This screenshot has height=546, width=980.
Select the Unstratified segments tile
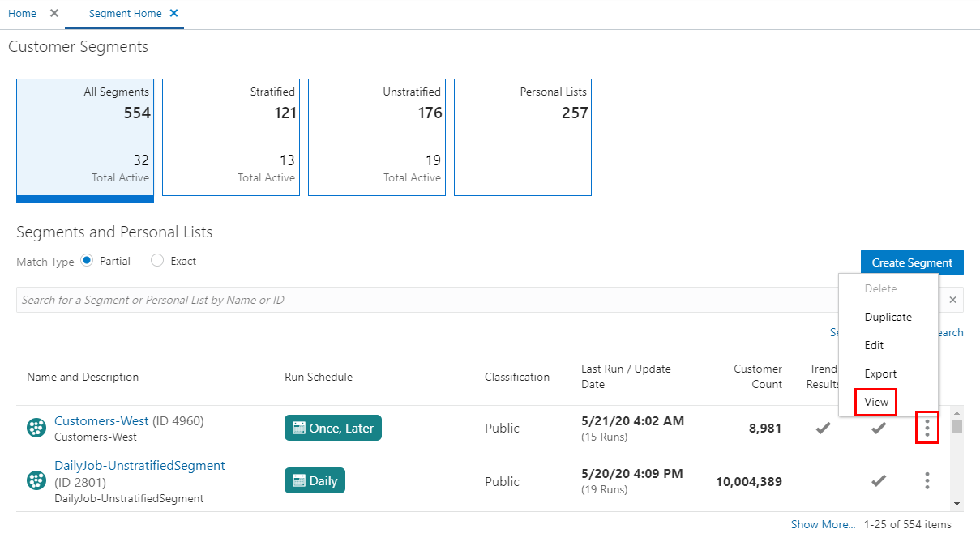click(x=377, y=137)
